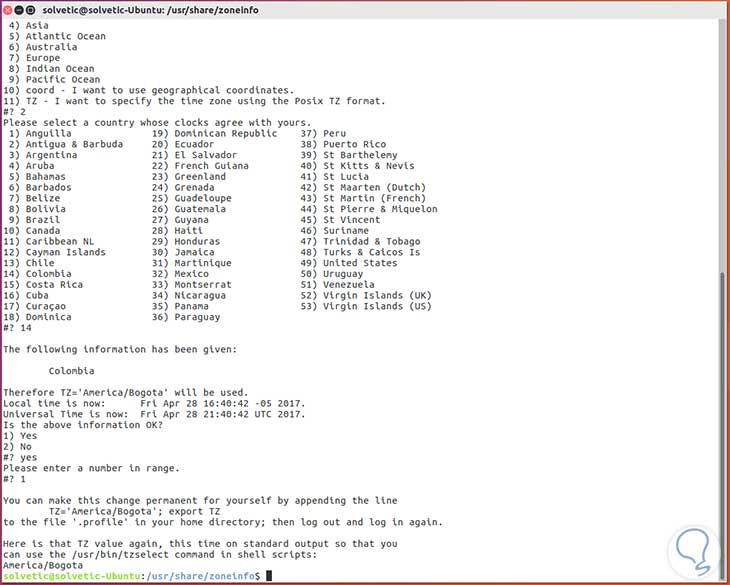Click the '15) Costa Rica' entry
Screen dimensions: 730x585
click(43, 284)
